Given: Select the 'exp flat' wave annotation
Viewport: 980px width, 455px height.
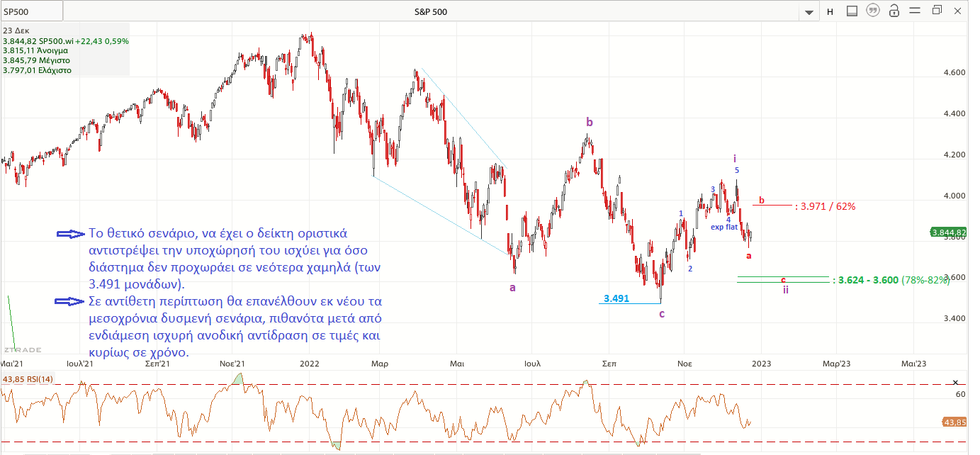Looking at the screenshot, I should tap(724, 227).
